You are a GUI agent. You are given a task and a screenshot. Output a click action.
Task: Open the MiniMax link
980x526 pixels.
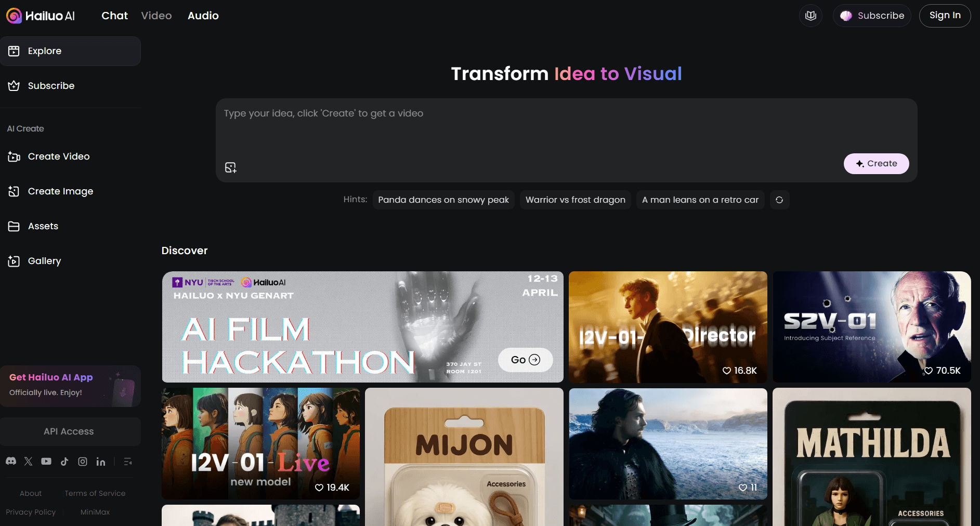coord(95,512)
